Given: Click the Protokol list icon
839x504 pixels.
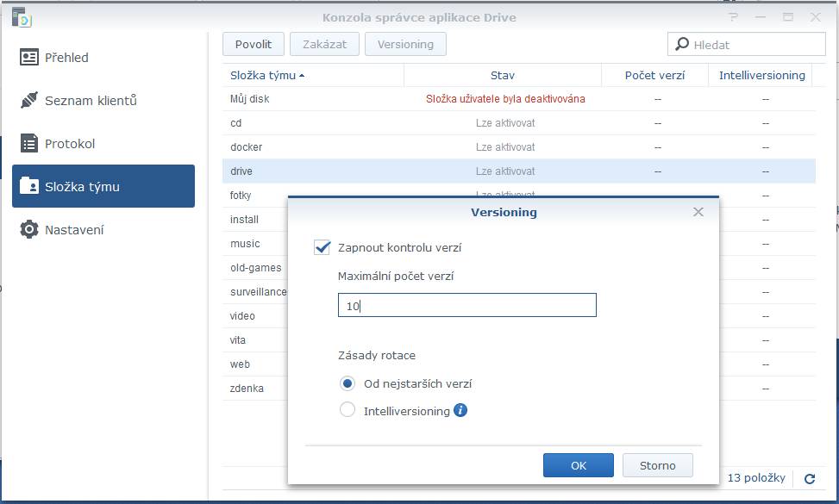Looking at the screenshot, I should coord(29,144).
